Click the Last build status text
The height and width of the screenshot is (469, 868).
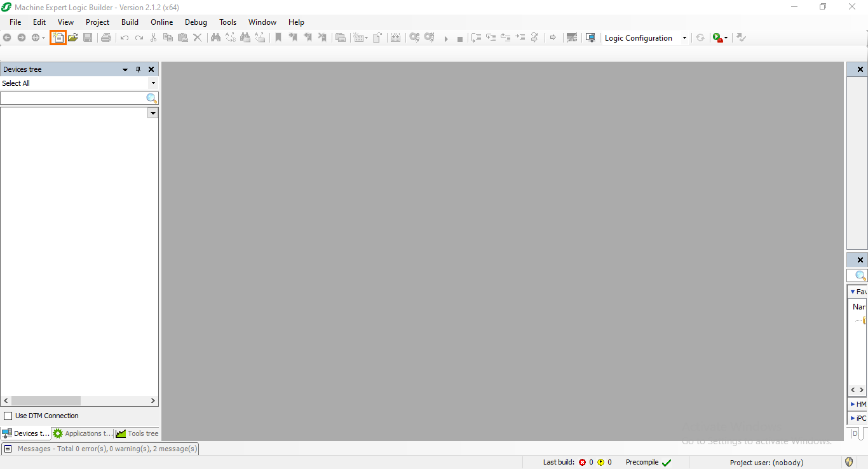pos(559,463)
